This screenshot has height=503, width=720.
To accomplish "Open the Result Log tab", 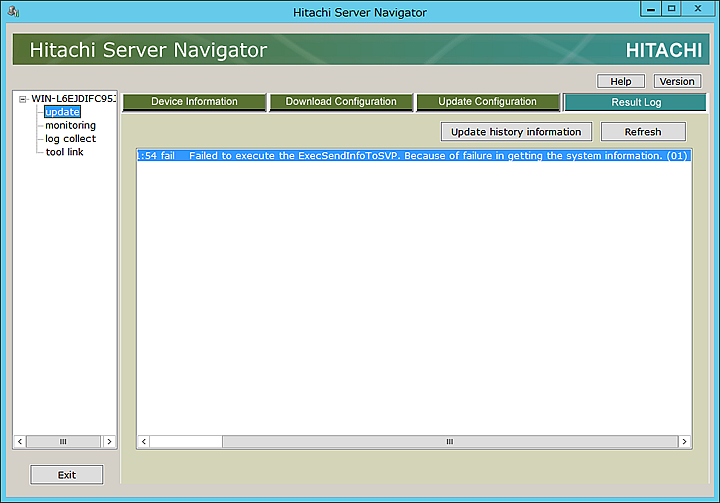I will [x=636, y=102].
